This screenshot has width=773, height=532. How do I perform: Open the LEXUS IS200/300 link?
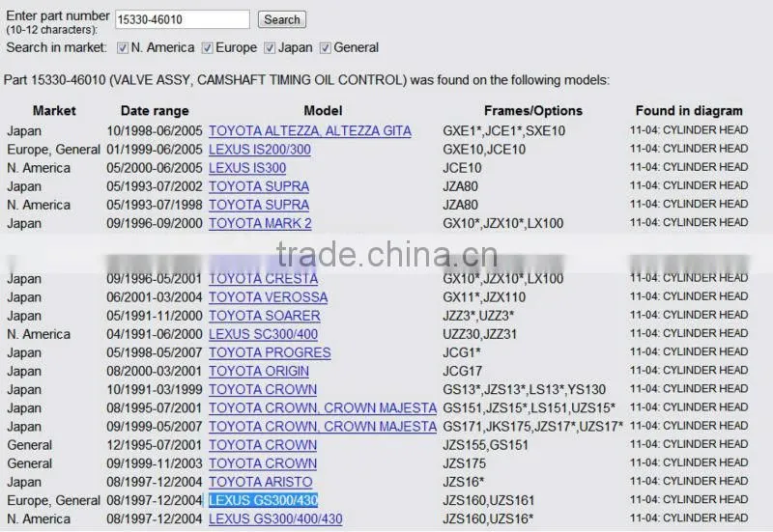point(259,150)
